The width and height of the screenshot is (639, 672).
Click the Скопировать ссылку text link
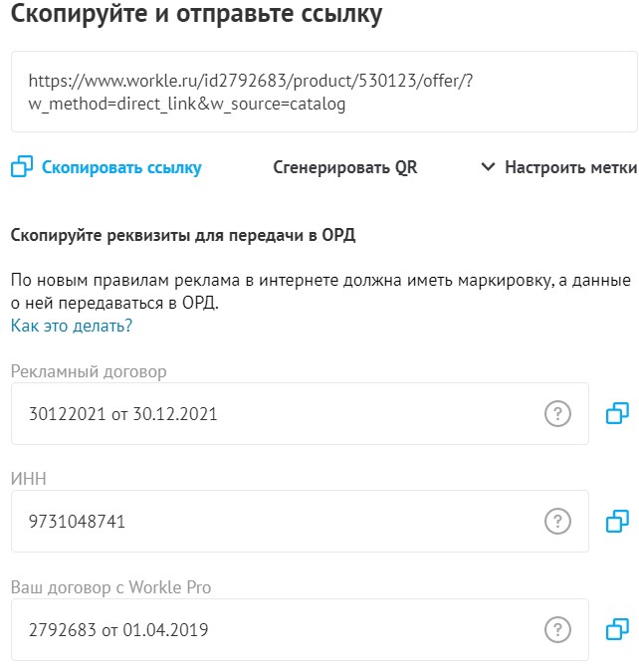[x=121, y=167]
